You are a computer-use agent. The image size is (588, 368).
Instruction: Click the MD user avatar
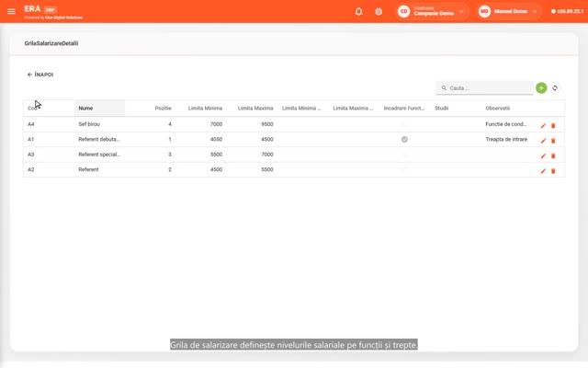(x=484, y=11)
